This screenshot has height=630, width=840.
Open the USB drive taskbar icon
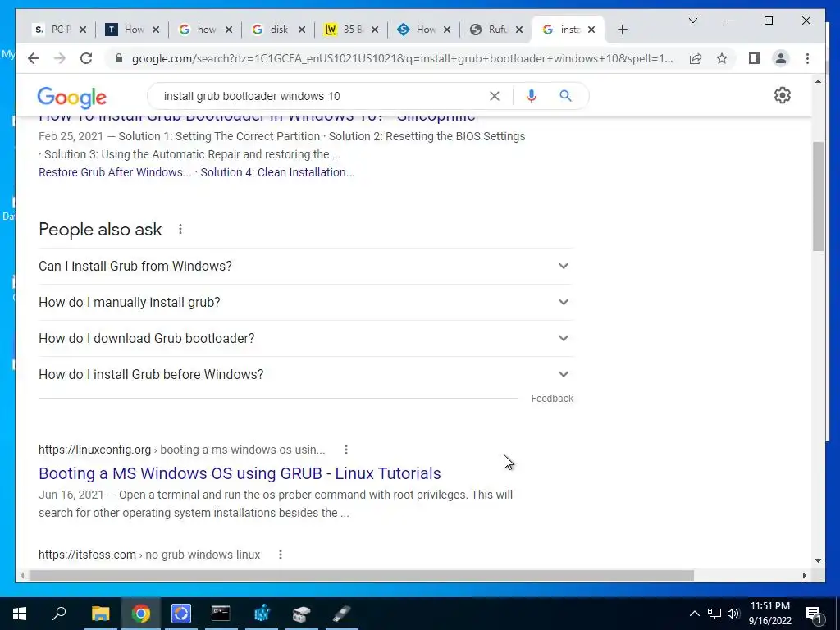coord(342,614)
